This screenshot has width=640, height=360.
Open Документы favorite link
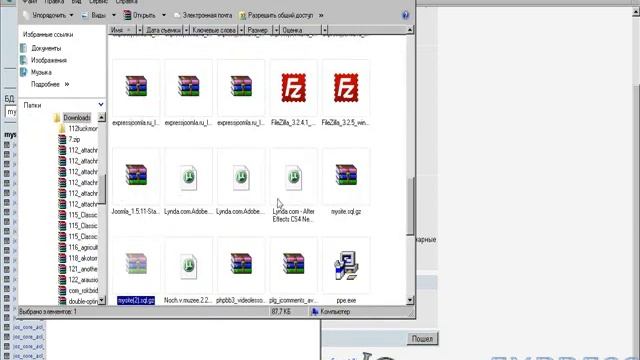46,48
